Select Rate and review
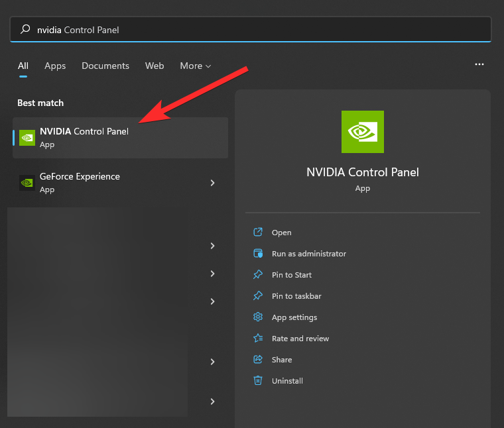Viewport: 504px width, 428px height. pyautogui.click(x=300, y=339)
